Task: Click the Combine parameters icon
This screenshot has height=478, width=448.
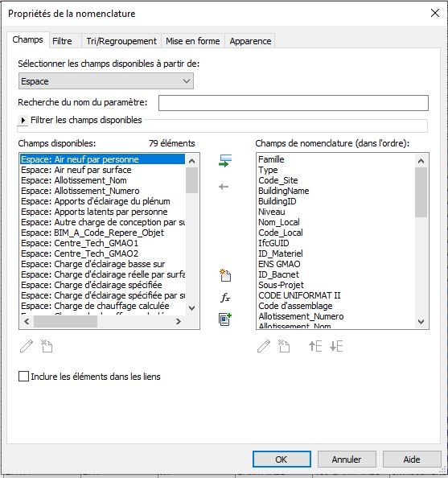Action: (x=225, y=319)
